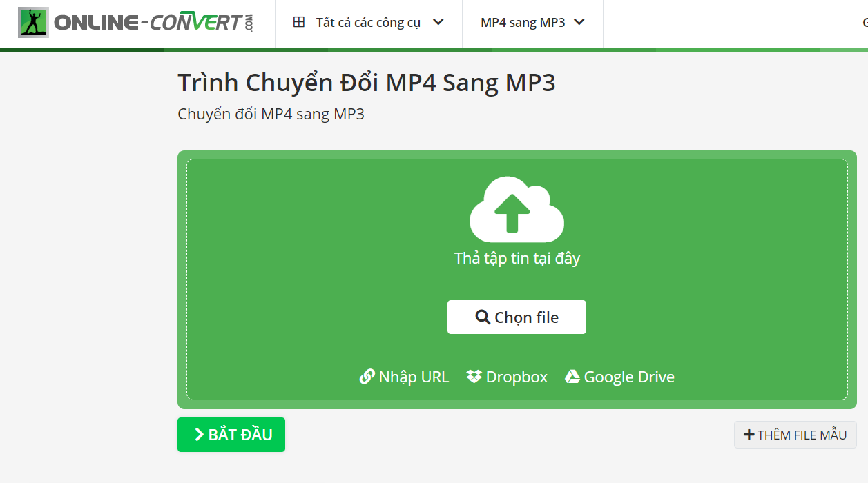The width and height of the screenshot is (868, 483).
Task: Click the Google Drive logo icon
Action: pos(572,377)
